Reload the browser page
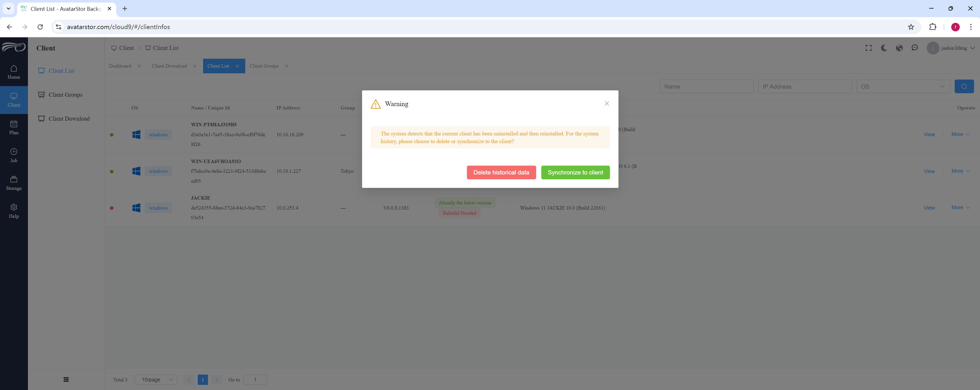Viewport: 980px width, 390px height. pyautogui.click(x=40, y=27)
